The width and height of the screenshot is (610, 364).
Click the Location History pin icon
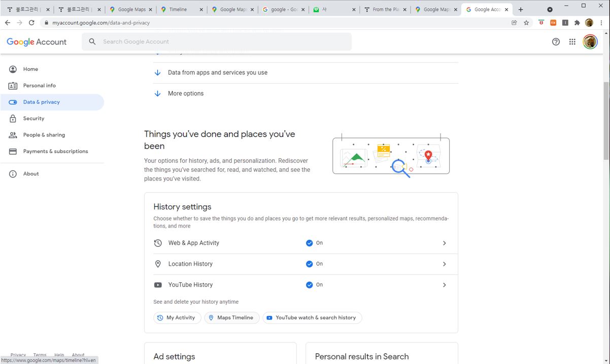pyautogui.click(x=158, y=264)
